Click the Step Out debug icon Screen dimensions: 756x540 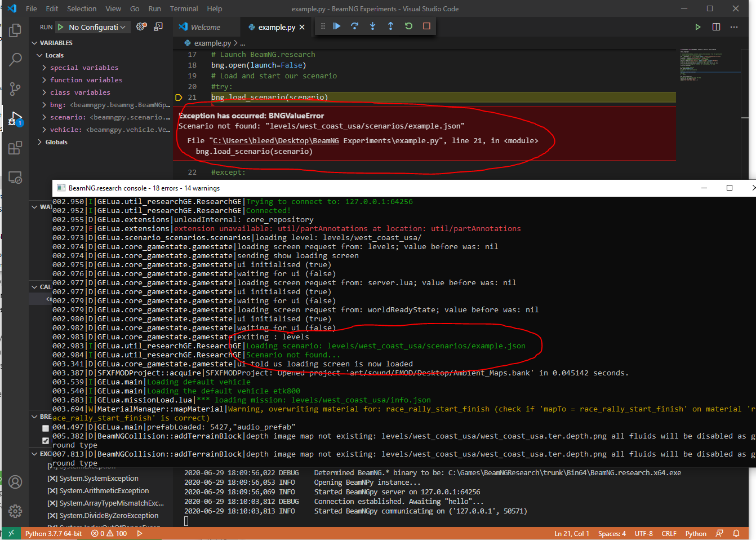[390, 26]
